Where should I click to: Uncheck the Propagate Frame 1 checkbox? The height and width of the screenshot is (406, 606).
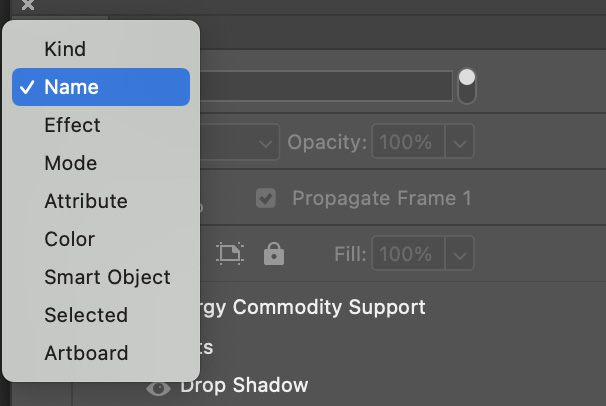266,198
